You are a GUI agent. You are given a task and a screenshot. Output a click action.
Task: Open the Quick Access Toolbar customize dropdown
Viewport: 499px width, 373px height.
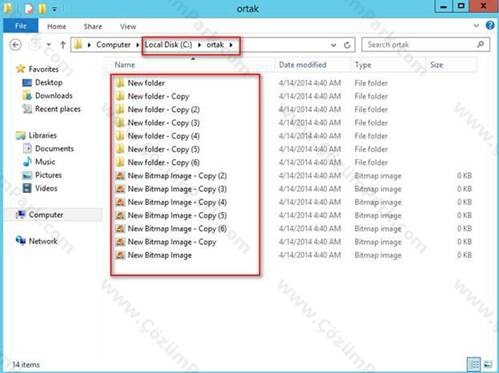point(54,10)
